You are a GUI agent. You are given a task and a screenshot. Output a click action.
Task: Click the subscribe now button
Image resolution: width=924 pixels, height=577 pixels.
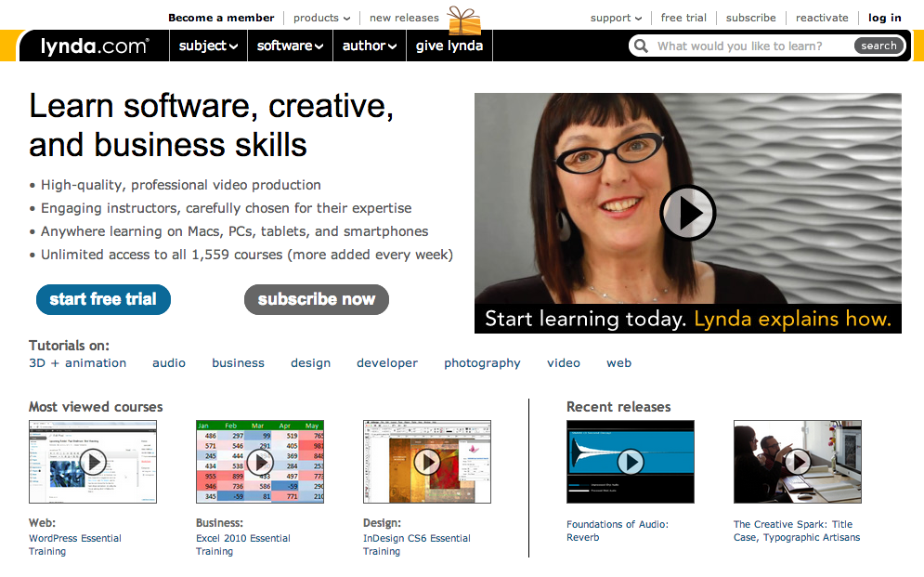(x=317, y=299)
